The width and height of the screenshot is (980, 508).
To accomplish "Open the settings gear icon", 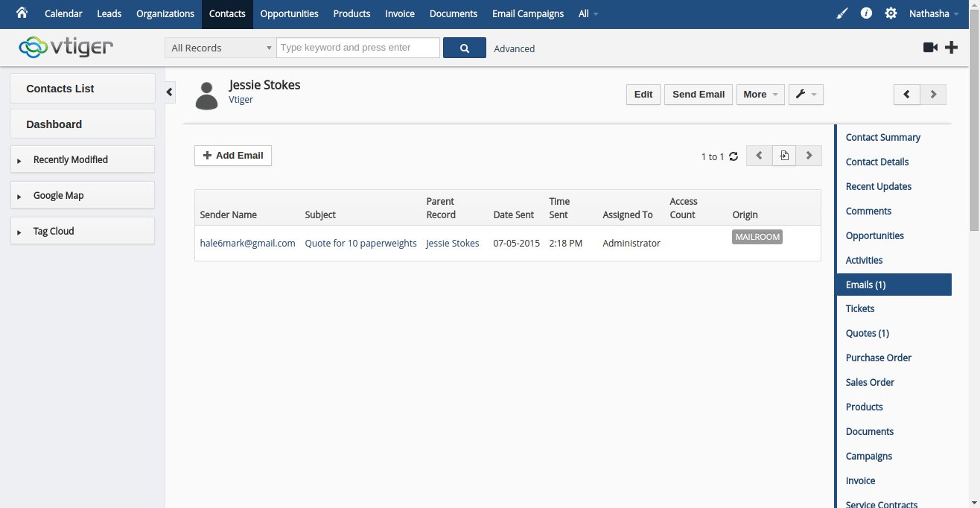I will point(891,13).
